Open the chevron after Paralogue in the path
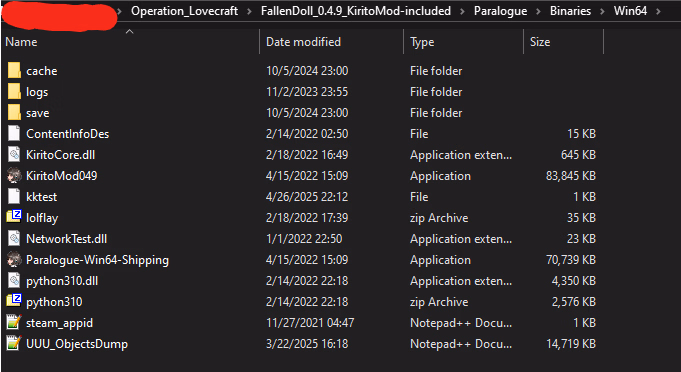 point(539,11)
